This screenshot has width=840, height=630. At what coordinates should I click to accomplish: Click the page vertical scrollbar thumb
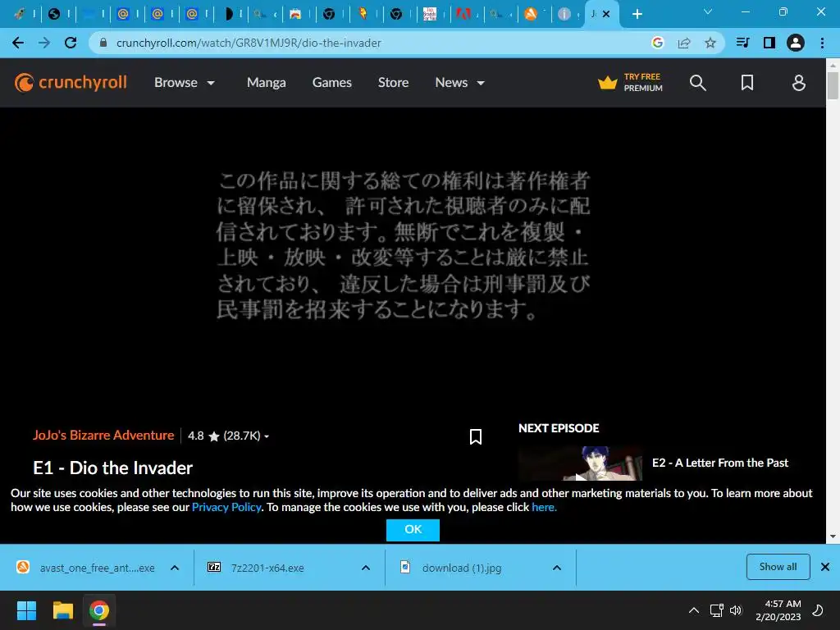pos(833,85)
